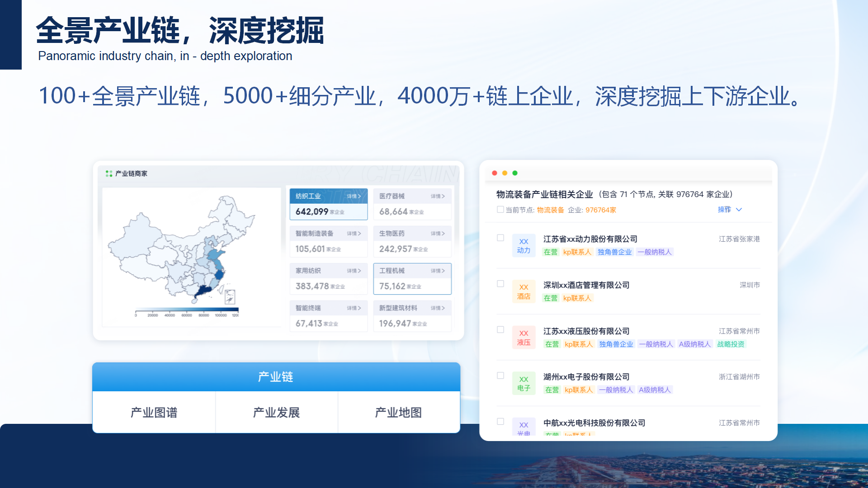Click the yellow window dot

[x=505, y=173]
